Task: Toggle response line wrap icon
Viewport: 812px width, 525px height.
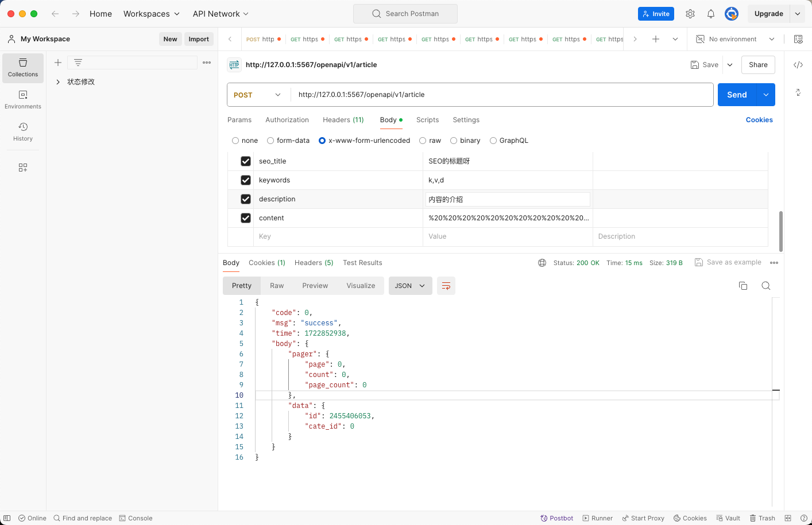Action: click(x=446, y=286)
